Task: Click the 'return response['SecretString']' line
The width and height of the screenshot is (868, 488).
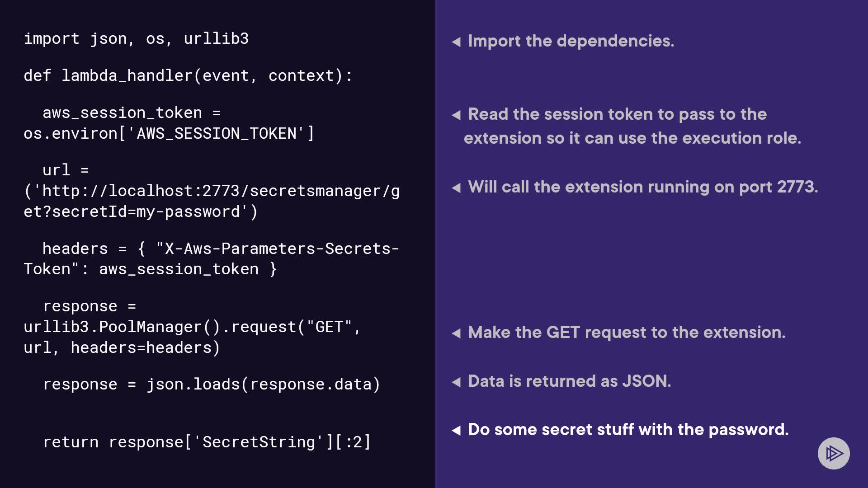Action: [x=207, y=442]
